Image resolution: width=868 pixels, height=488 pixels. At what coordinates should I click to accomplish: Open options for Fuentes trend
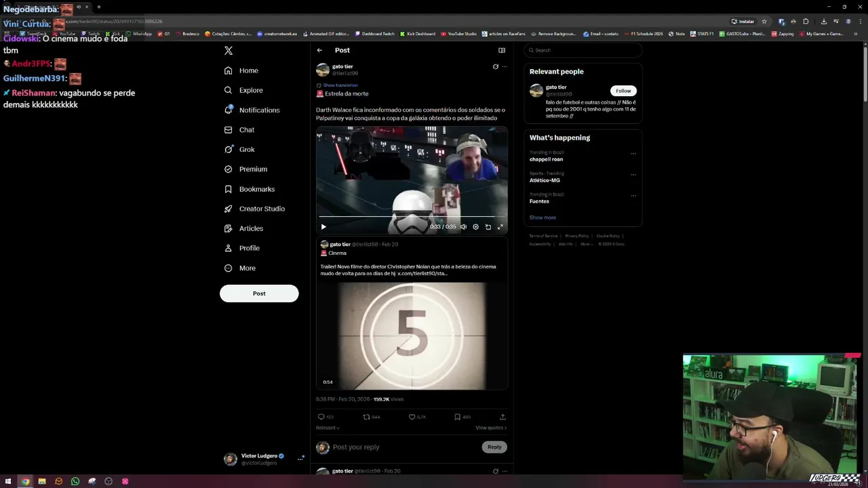[x=633, y=196]
